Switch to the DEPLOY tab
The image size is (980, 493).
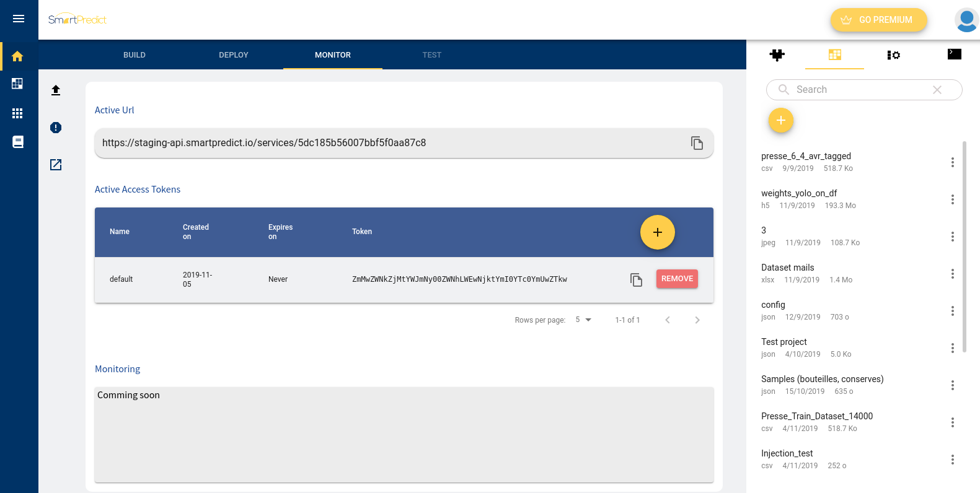(x=234, y=55)
